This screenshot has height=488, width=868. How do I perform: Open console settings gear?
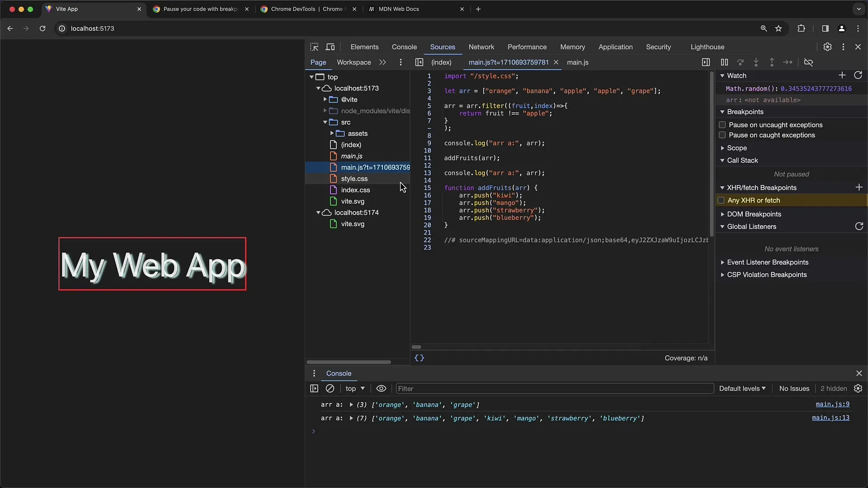[x=858, y=389]
